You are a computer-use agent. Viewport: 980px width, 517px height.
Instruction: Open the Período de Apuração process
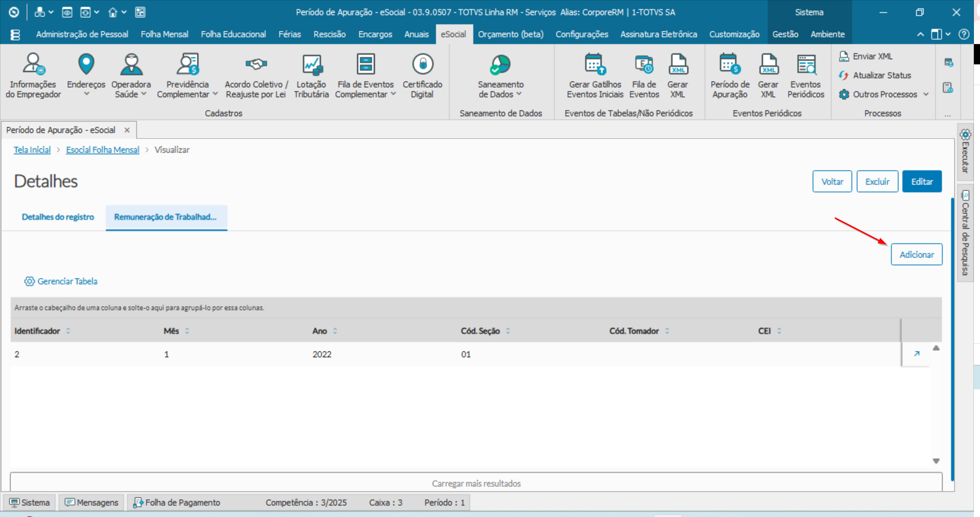coord(729,75)
